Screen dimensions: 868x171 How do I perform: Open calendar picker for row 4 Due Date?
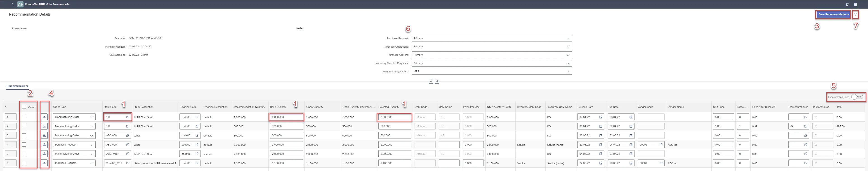click(631, 145)
